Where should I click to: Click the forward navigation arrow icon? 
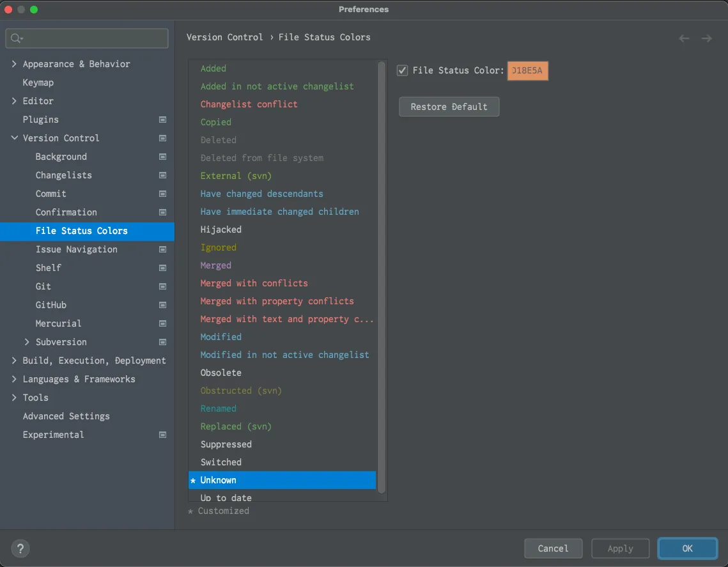706,38
